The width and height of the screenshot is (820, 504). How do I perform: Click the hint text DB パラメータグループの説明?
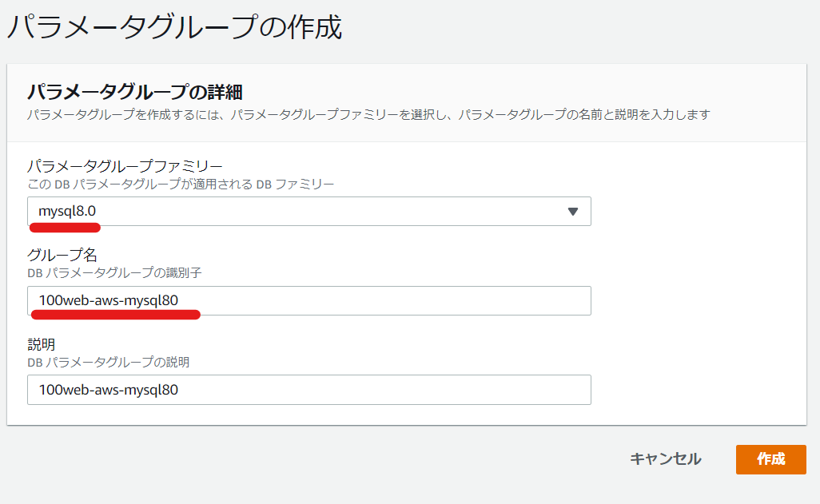[x=108, y=363]
